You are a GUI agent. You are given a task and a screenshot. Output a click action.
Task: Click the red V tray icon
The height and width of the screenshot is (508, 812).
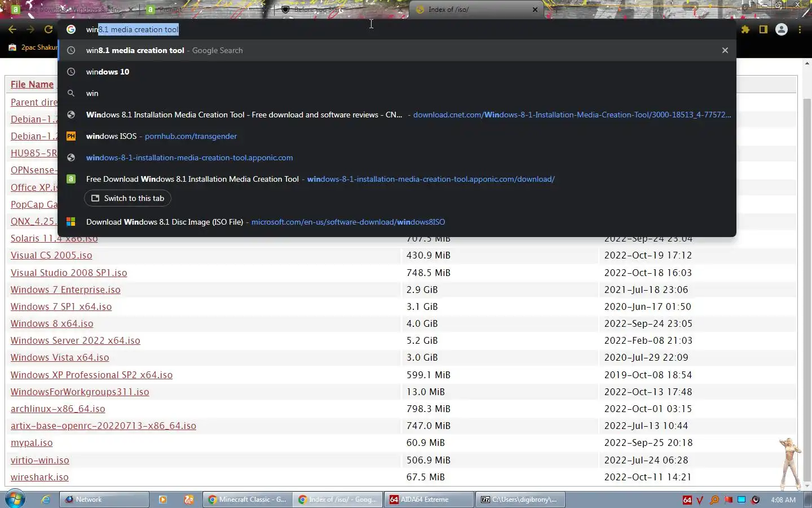[x=700, y=500]
